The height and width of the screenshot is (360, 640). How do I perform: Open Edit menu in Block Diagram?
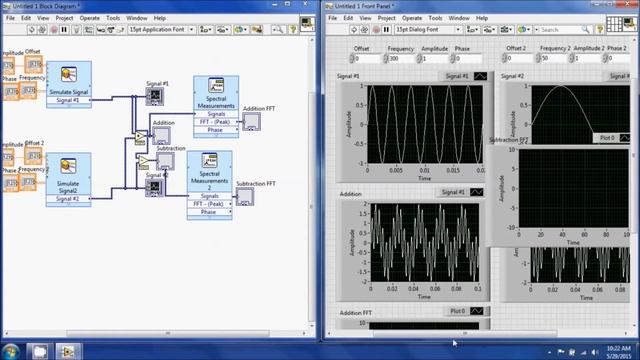(x=26, y=18)
